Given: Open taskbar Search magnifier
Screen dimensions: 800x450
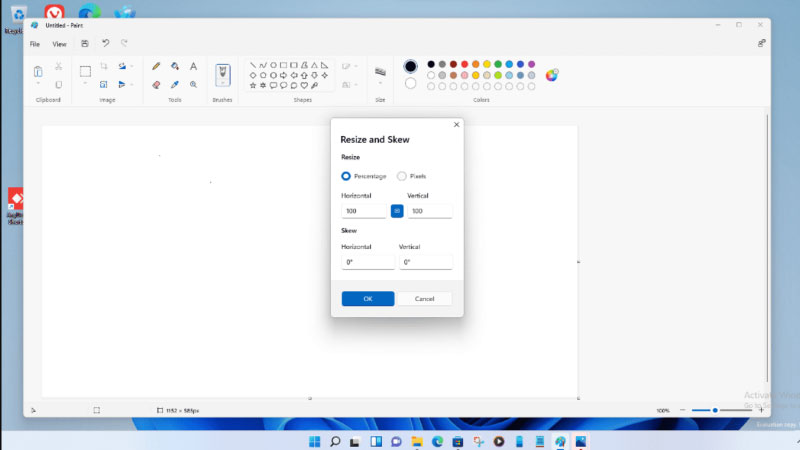Looking at the screenshot, I should (335, 441).
